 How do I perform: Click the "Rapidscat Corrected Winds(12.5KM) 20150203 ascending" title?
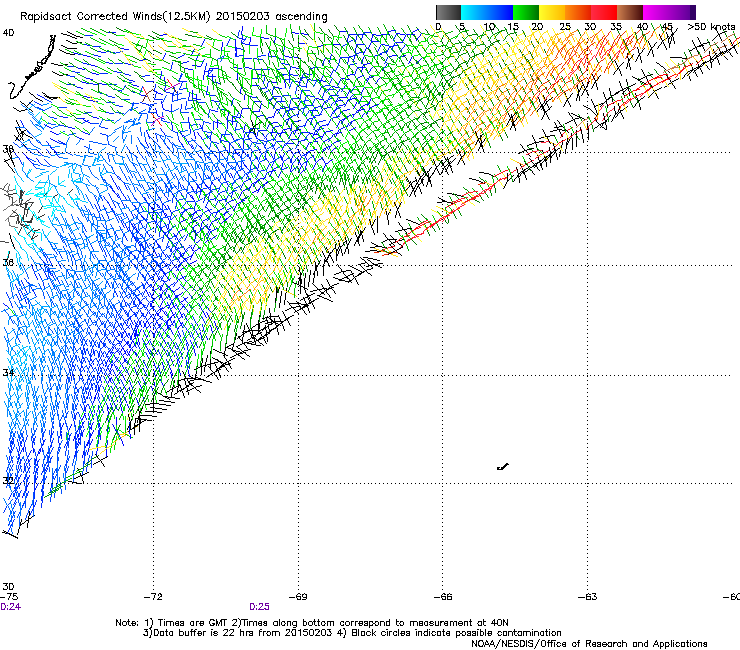tap(174, 16)
